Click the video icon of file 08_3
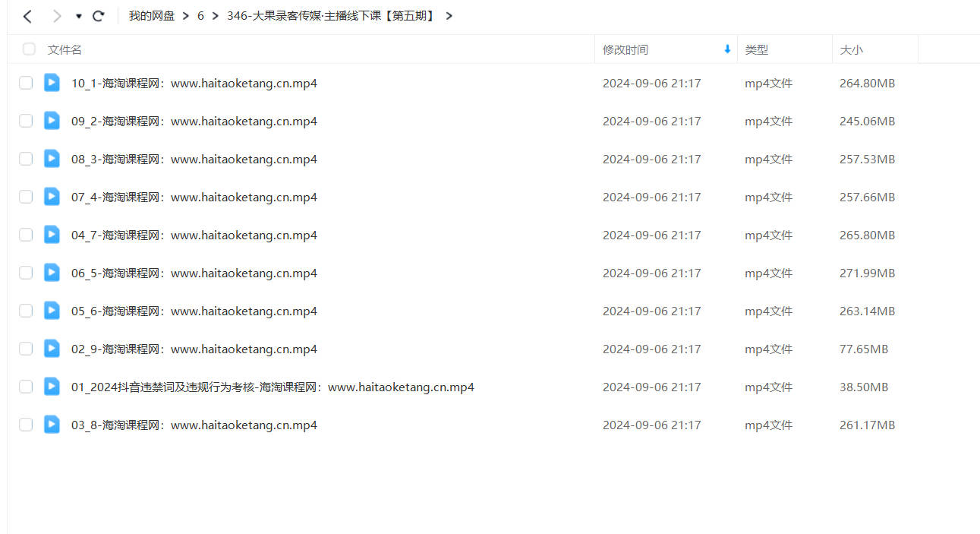980x534 pixels. (x=52, y=159)
